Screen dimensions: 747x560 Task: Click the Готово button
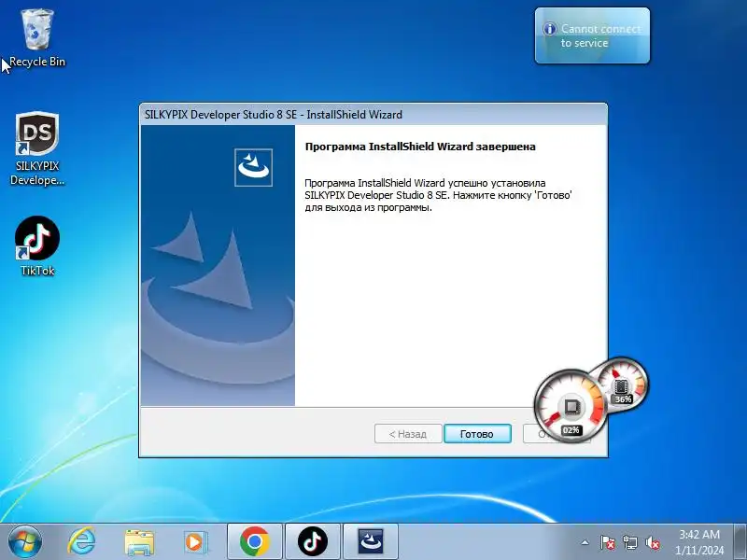pyautogui.click(x=477, y=434)
